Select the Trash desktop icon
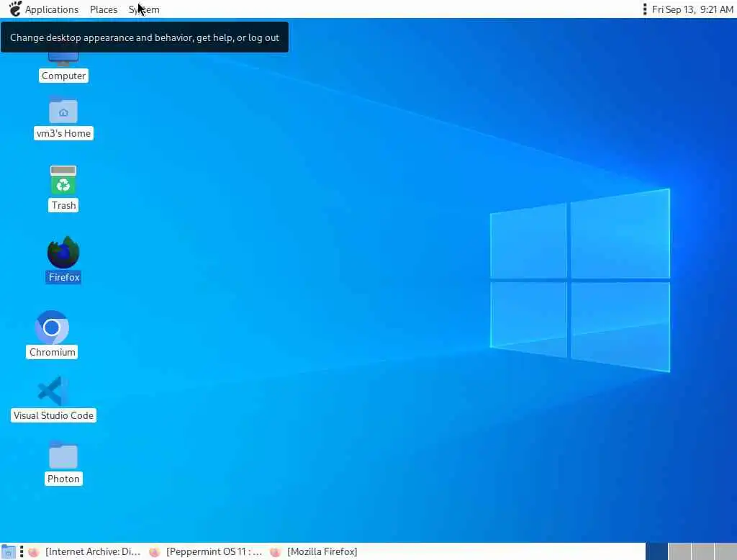The image size is (737, 560). pyautogui.click(x=63, y=180)
